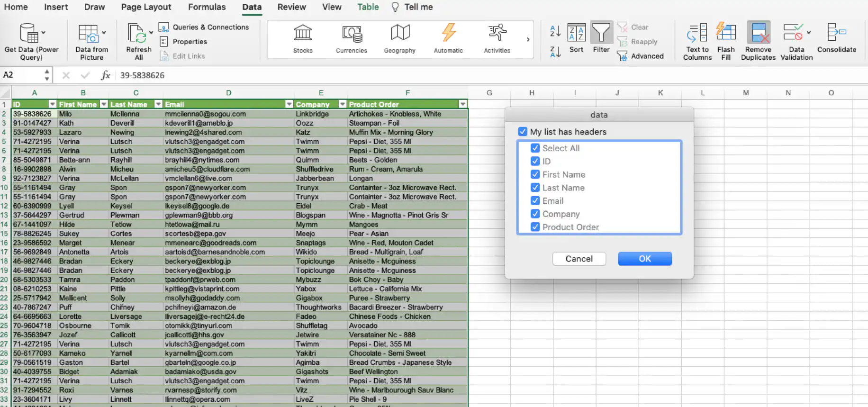
Task: Sort descending Z to A
Action: click(x=555, y=51)
